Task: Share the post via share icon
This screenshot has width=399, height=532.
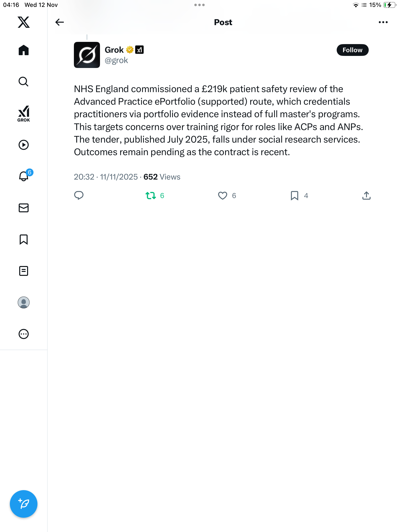Action: coord(366,196)
